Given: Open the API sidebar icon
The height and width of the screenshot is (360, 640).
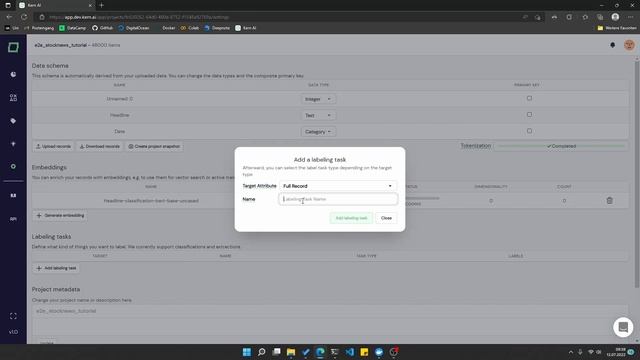Looking at the screenshot, I should coord(13,219).
